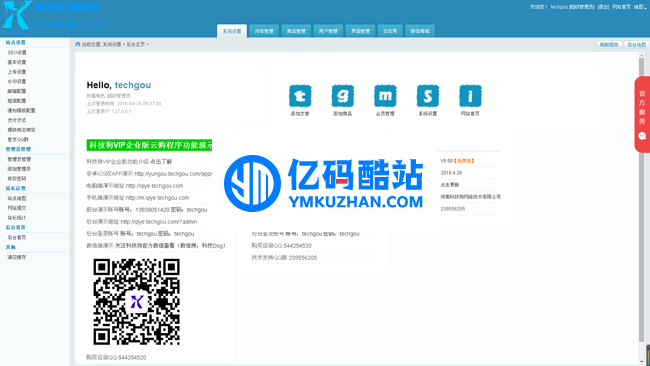Click the green 科技狗VIP企业版 banner
Screen dimensions: 650x366
coord(149,145)
